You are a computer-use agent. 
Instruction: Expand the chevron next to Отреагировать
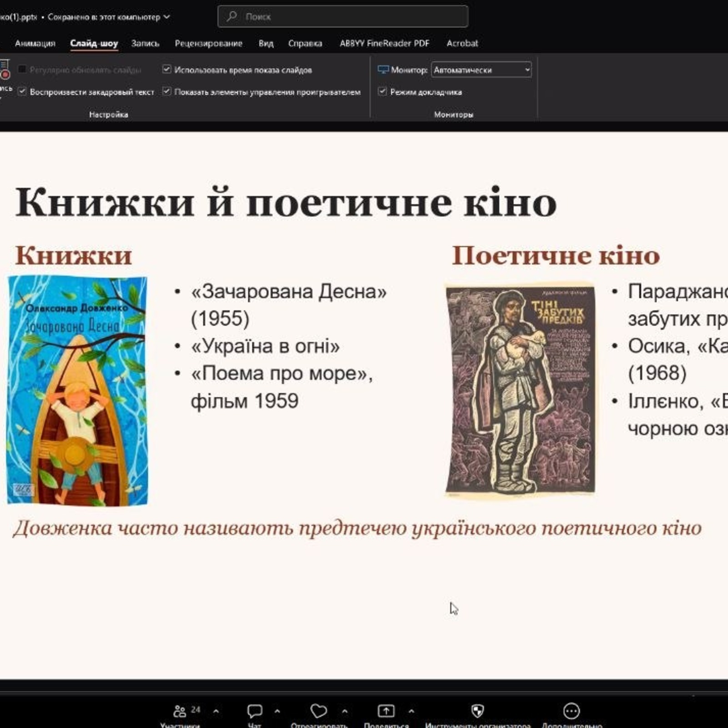coord(344,711)
